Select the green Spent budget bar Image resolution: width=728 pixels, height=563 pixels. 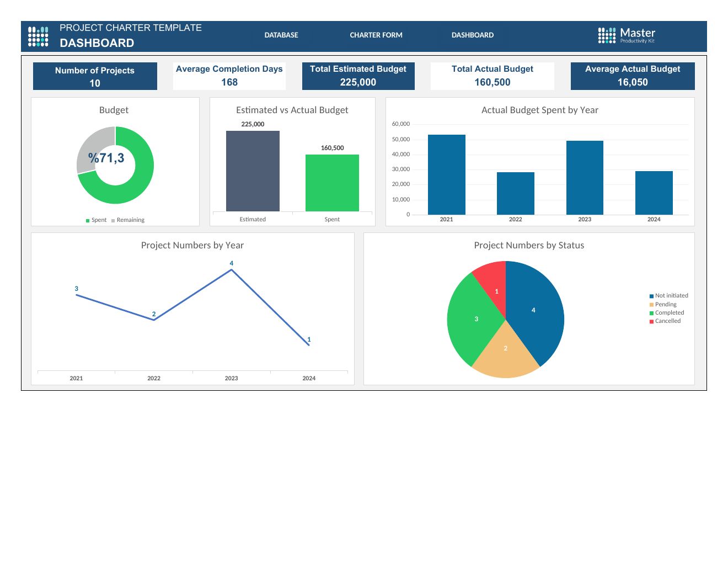coord(332,183)
